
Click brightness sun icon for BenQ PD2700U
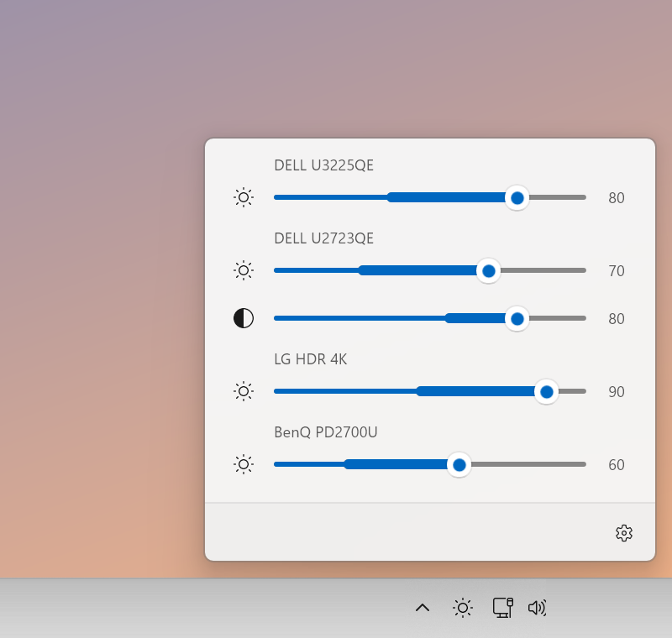click(244, 464)
